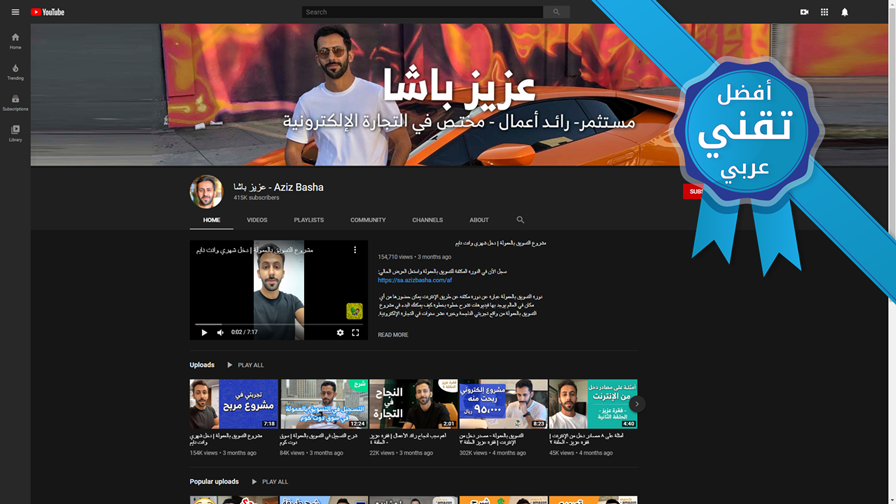
Task: Open upload thumbnail with 2:01 duration
Action: tap(414, 404)
